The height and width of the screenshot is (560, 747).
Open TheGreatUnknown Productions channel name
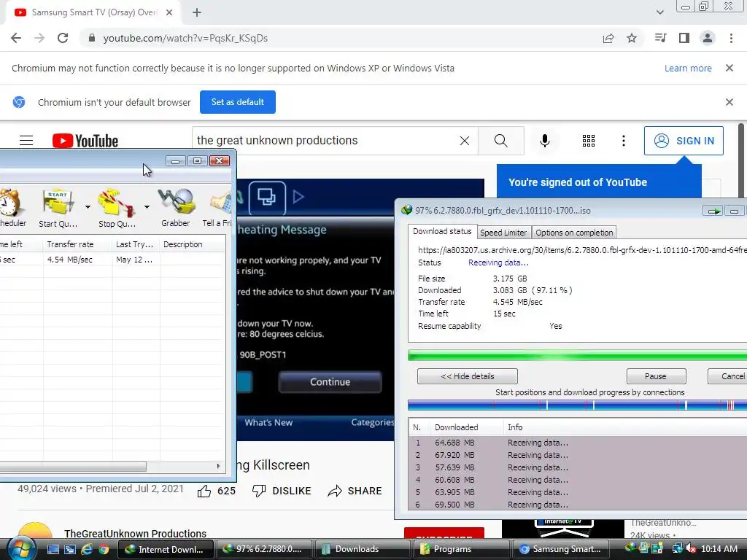[x=135, y=533]
